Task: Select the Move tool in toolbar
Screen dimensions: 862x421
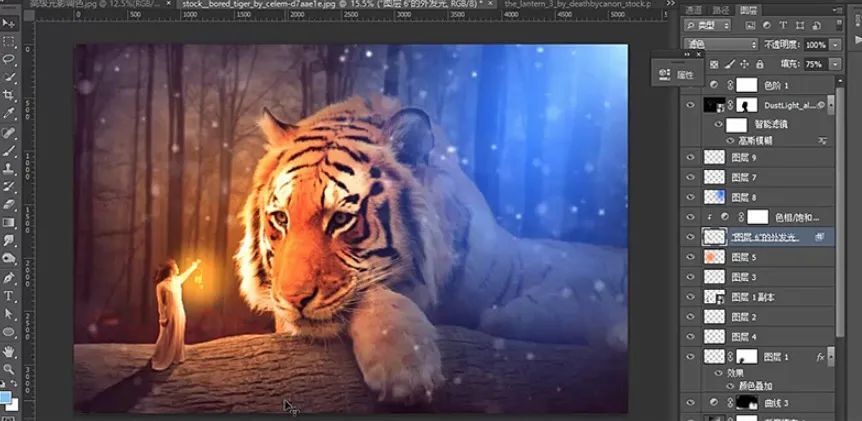Action: (x=9, y=22)
